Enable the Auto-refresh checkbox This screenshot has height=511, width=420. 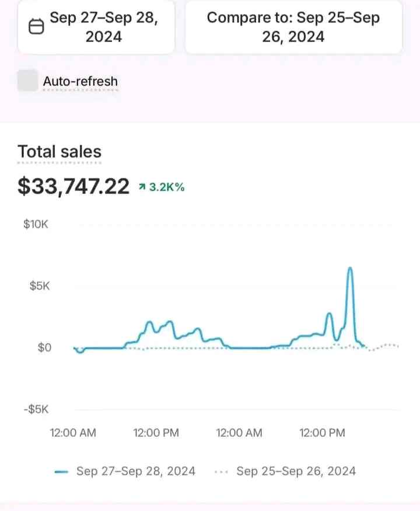(x=27, y=81)
